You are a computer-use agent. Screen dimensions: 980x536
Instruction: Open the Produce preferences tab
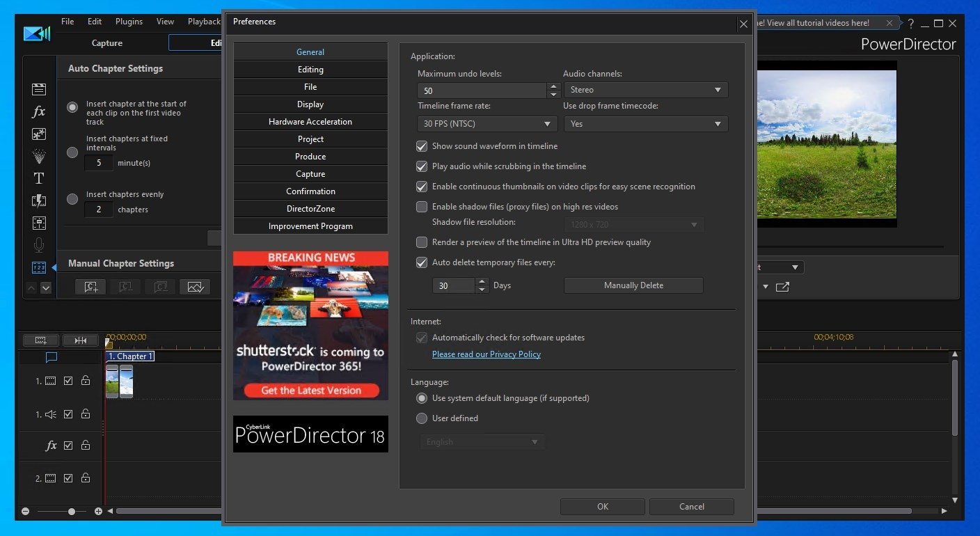310,157
